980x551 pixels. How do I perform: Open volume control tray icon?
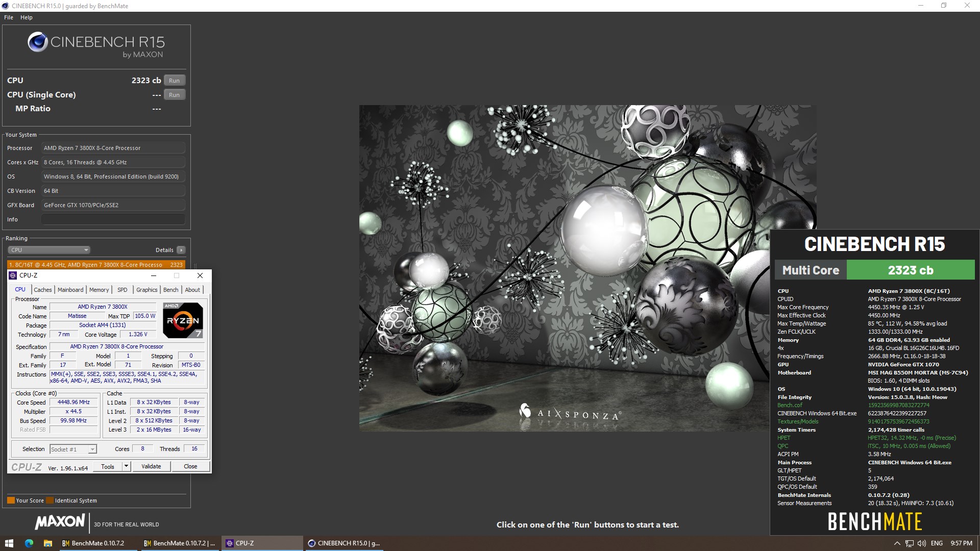coord(921,543)
